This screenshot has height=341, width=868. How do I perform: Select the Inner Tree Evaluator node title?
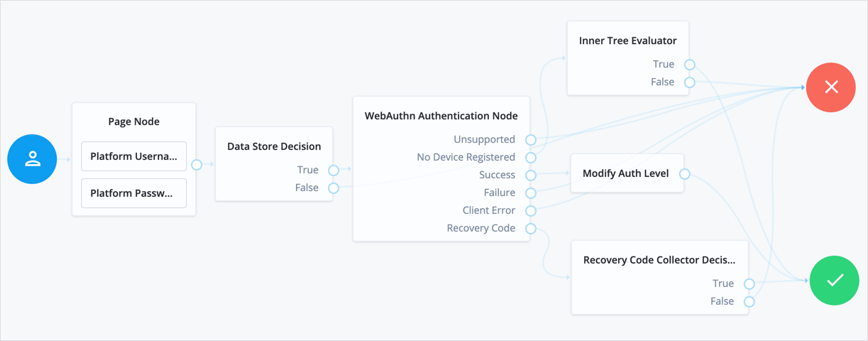click(627, 40)
